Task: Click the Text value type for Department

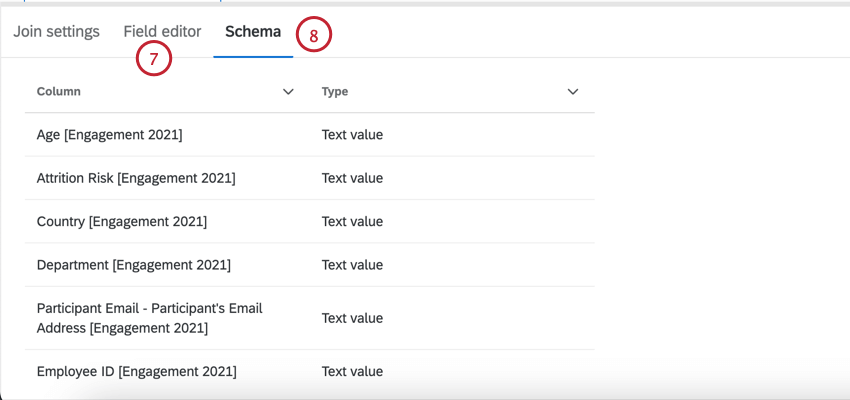Action: tap(352, 264)
